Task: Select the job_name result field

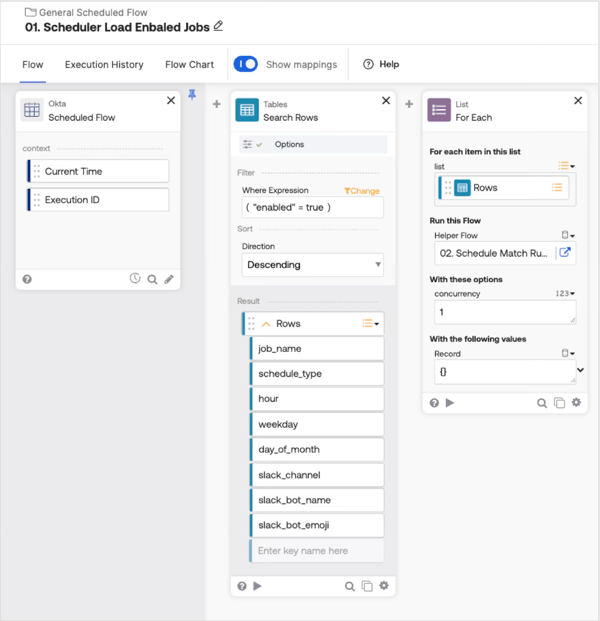Action: coord(317,349)
